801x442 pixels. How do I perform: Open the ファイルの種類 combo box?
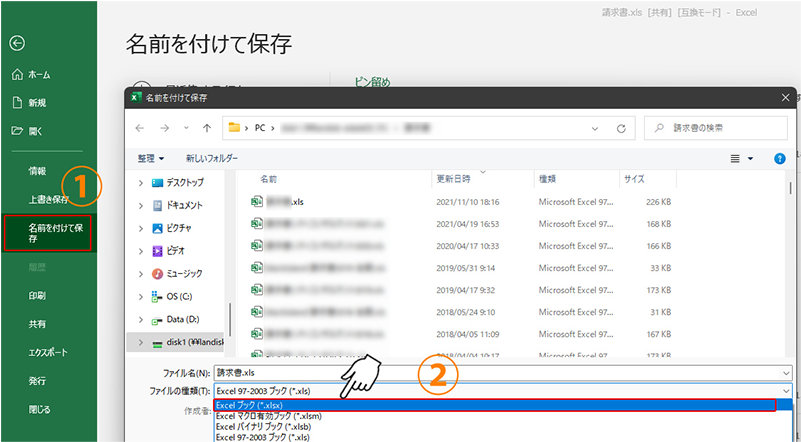pos(503,391)
